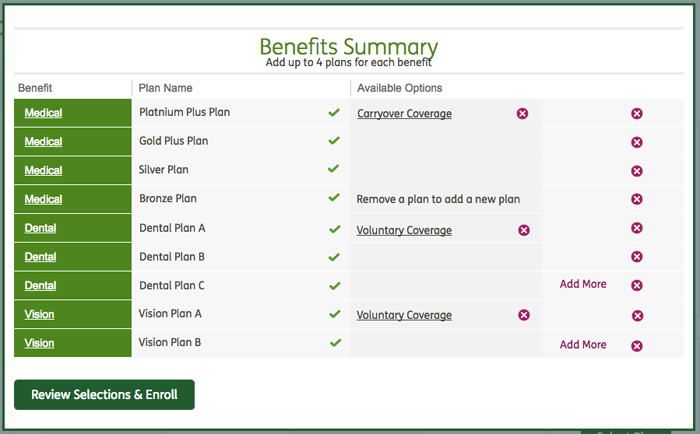Open Medical benefit for Gold Plus Plan

[43, 142]
